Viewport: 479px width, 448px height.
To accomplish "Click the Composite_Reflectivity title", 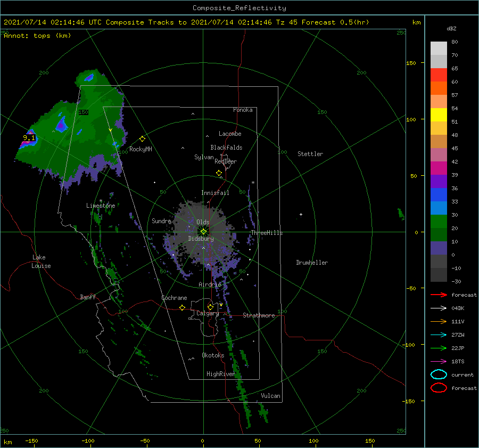I will coord(240,8).
